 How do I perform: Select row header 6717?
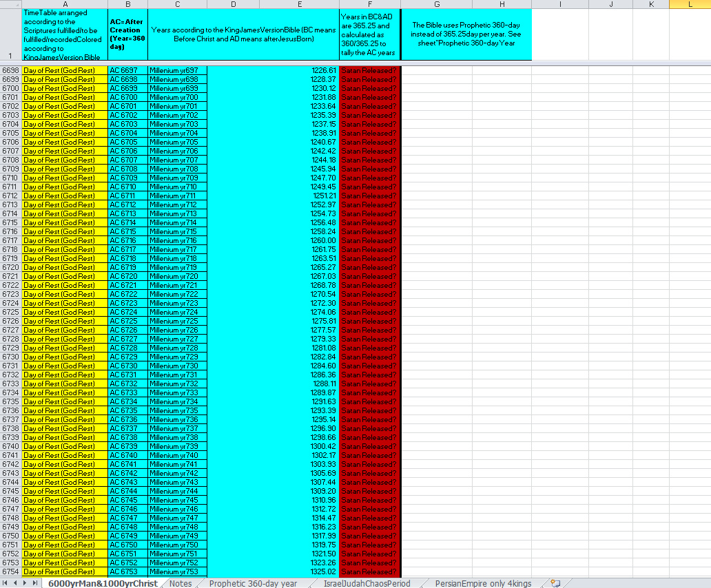click(x=10, y=240)
